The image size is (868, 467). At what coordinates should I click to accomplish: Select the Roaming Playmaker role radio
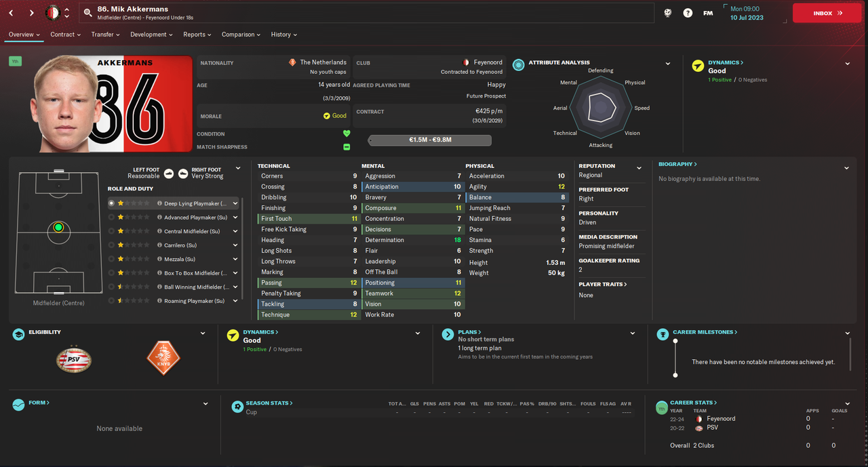pyautogui.click(x=112, y=300)
